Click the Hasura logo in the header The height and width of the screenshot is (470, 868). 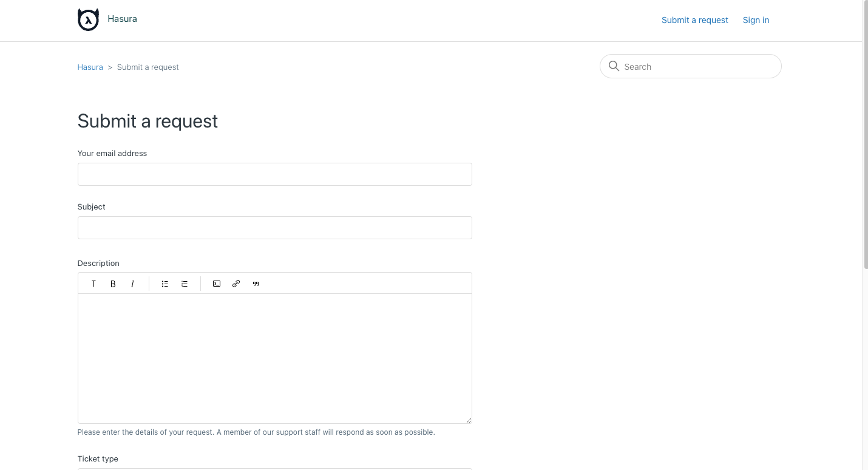88,19
